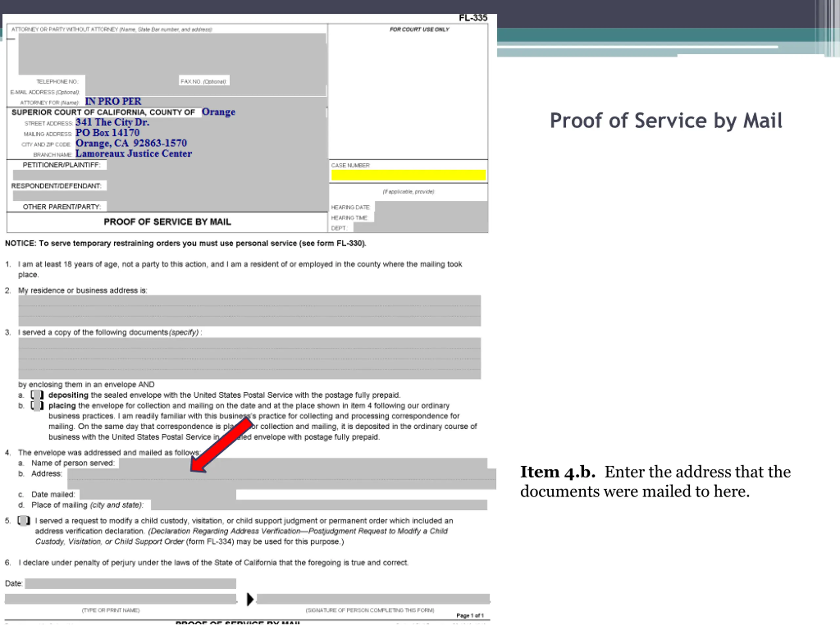Click 'Lamoreaux Justice Center' branch name
The width and height of the screenshot is (840, 630).
(134, 154)
